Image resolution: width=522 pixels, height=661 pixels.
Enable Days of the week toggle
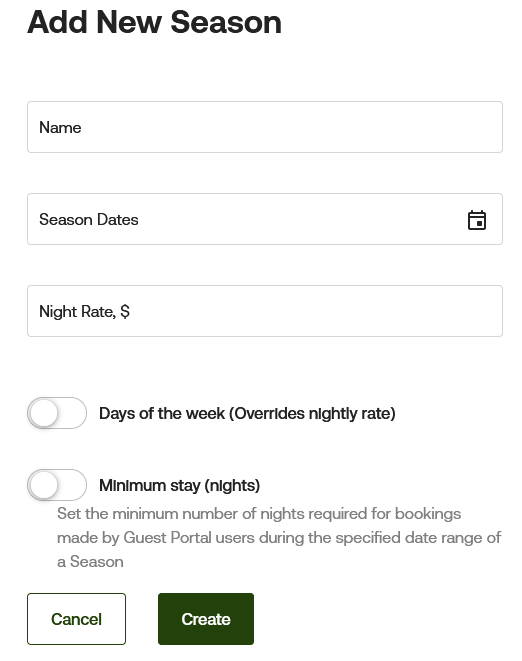point(57,413)
